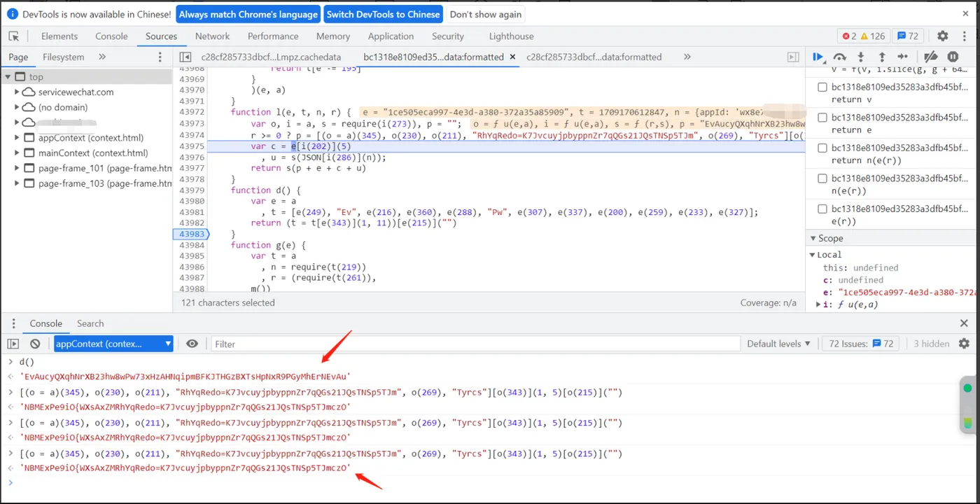Expand mainContext (context.html) frame
This screenshot has height=504, width=980.
coord(17,153)
